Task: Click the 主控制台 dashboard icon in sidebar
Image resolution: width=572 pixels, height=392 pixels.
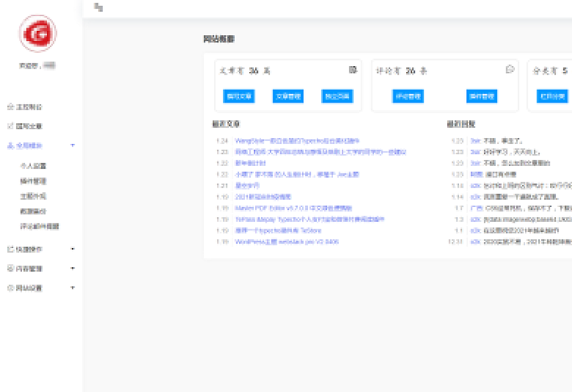Action: [x=10, y=107]
